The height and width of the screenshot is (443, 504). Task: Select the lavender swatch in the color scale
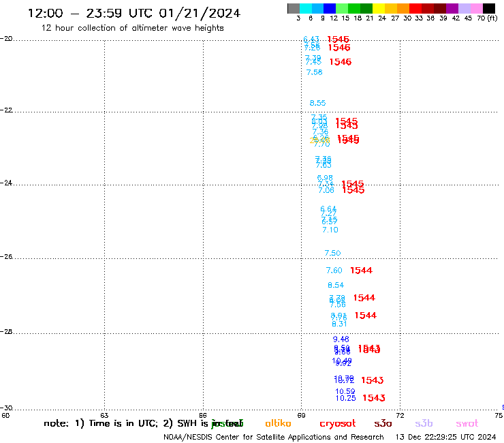[464, 9]
